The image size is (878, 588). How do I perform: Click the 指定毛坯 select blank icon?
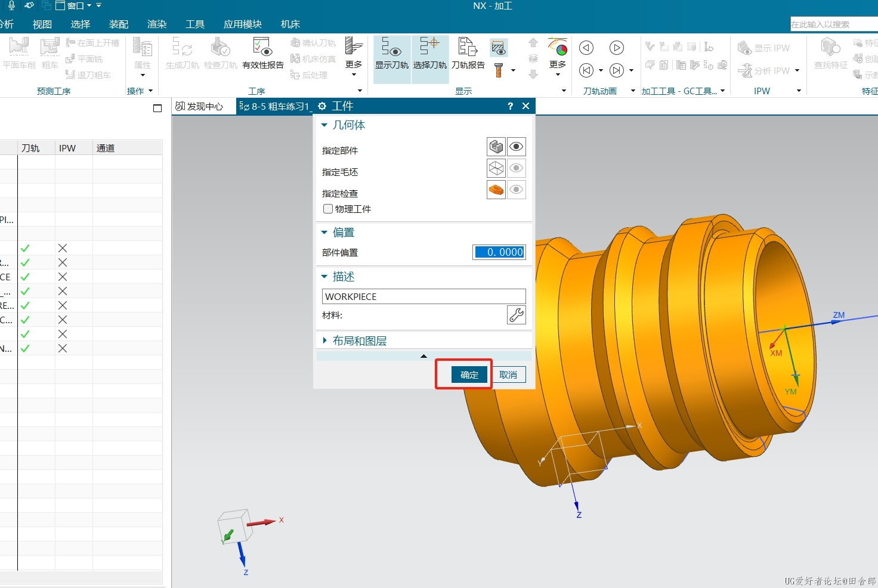[496, 168]
